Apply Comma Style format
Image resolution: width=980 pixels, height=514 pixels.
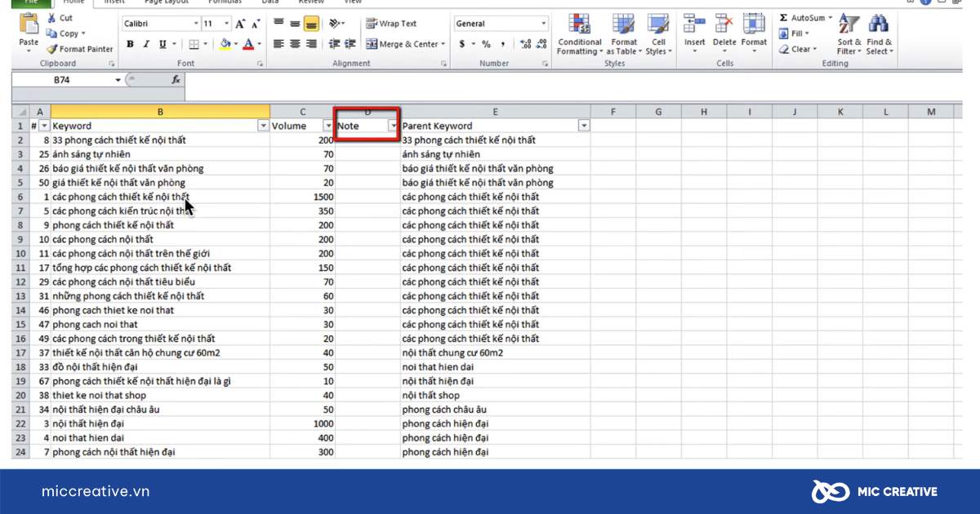[503, 44]
